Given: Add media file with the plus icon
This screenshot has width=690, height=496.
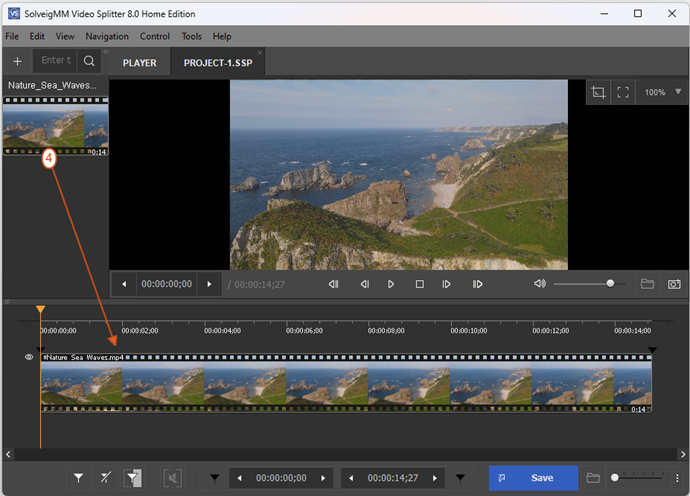Looking at the screenshot, I should coord(17,61).
